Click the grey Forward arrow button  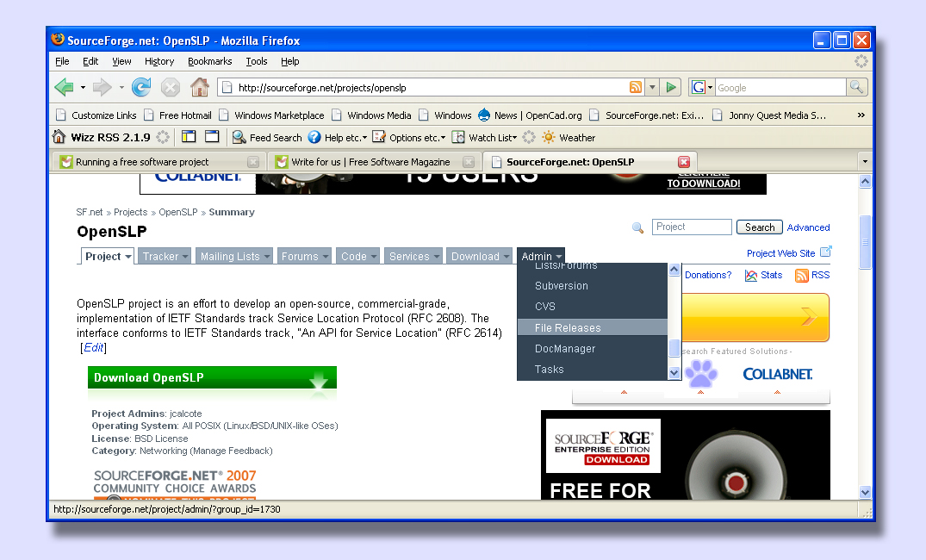point(103,87)
